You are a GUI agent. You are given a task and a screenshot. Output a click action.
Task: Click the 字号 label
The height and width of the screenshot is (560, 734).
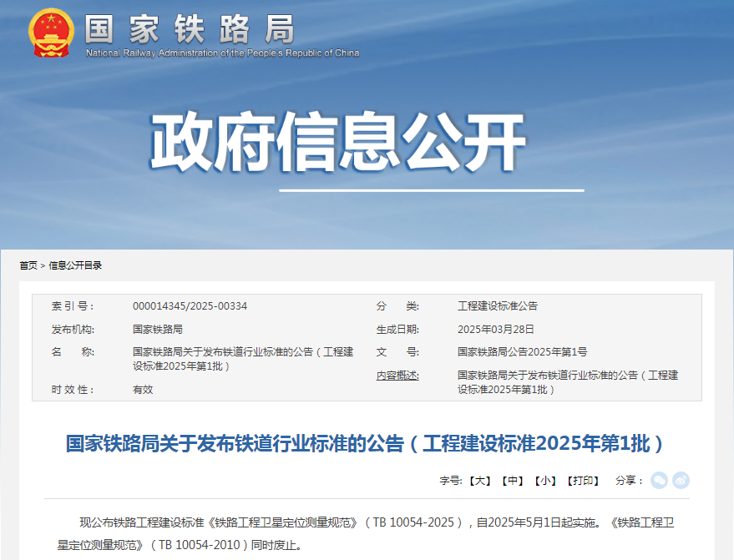point(451,481)
